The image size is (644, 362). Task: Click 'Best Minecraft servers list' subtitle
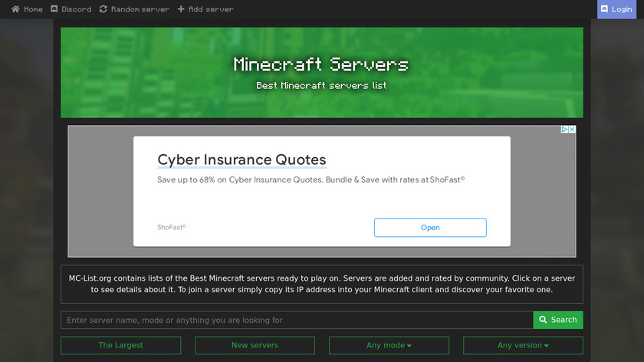point(321,85)
